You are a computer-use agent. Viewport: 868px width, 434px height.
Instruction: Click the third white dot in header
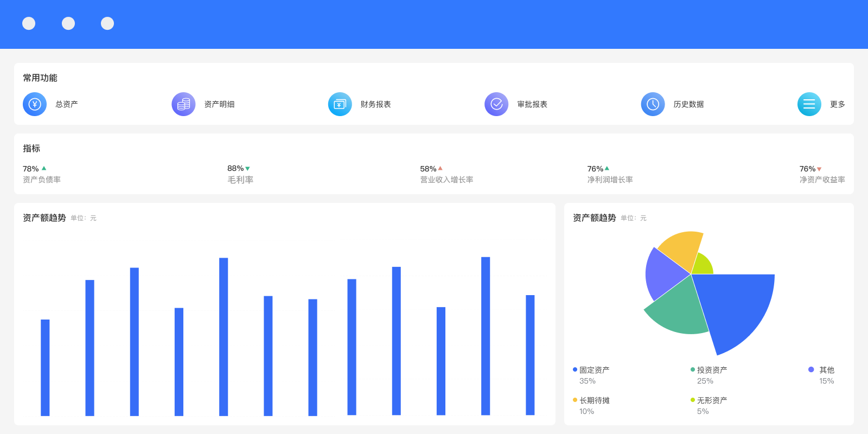coord(107,23)
